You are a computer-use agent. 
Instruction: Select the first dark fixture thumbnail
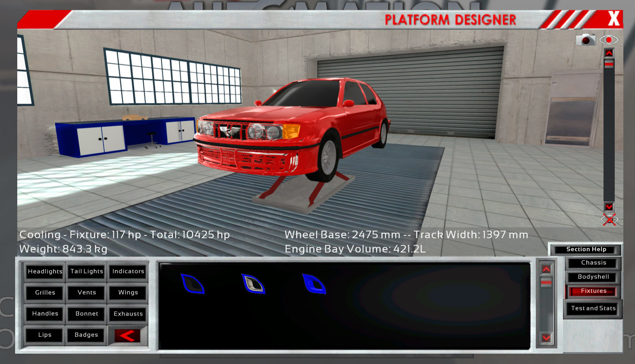(x=192, y=284)
